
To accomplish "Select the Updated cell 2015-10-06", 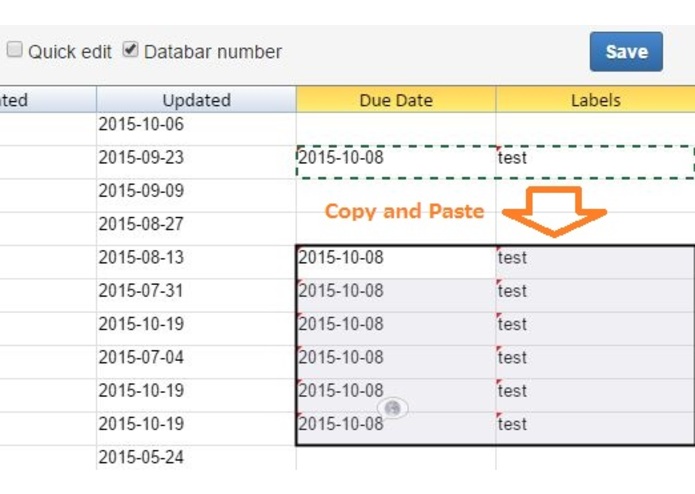I will pyautogui.click(x=196, y=129).
